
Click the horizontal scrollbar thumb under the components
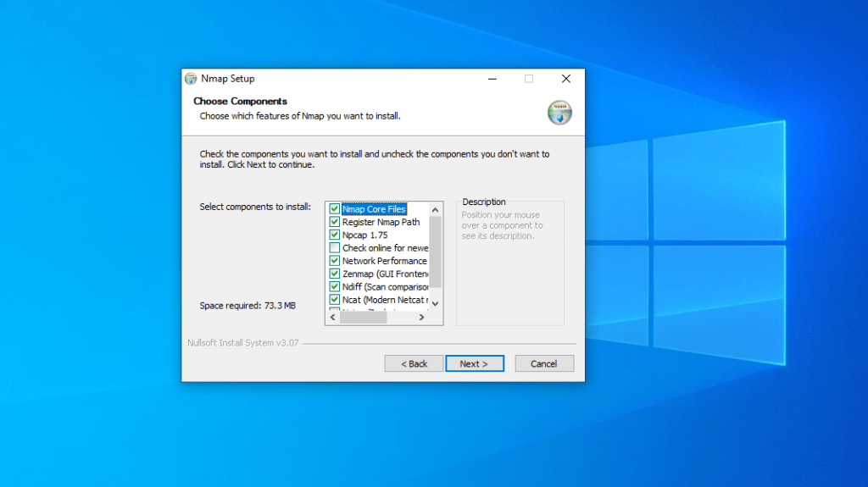364,318
